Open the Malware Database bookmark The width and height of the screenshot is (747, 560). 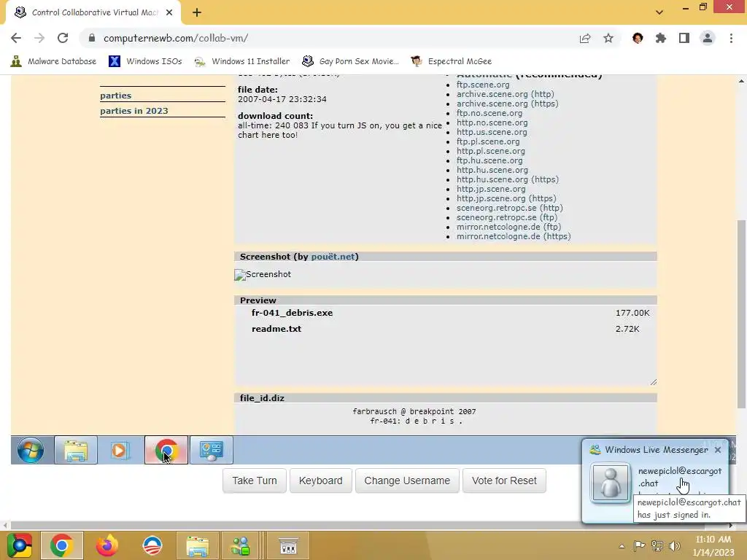(53, 61)
